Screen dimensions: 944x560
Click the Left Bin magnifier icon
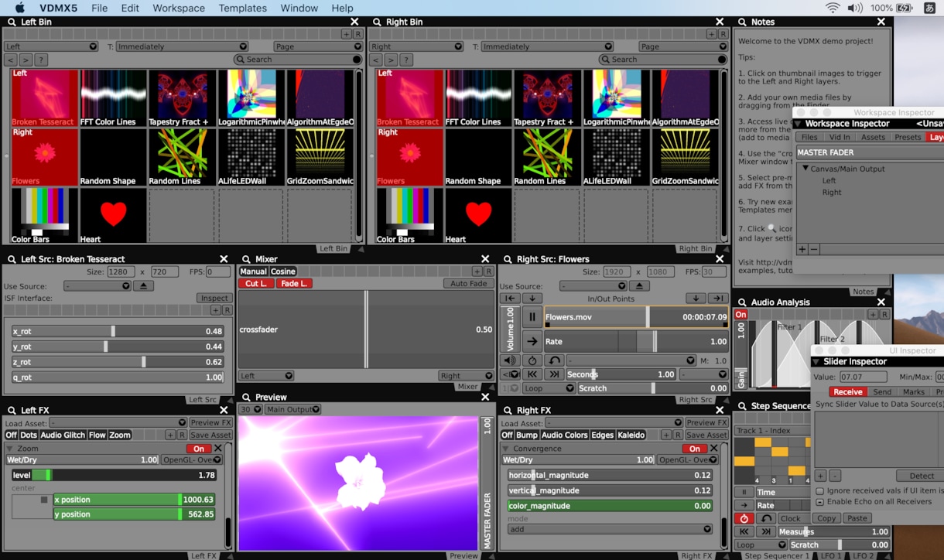pos(12,22)
